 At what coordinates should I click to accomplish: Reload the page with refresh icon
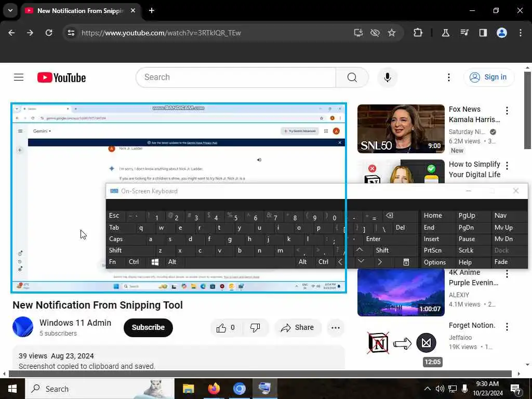[49, 33]
